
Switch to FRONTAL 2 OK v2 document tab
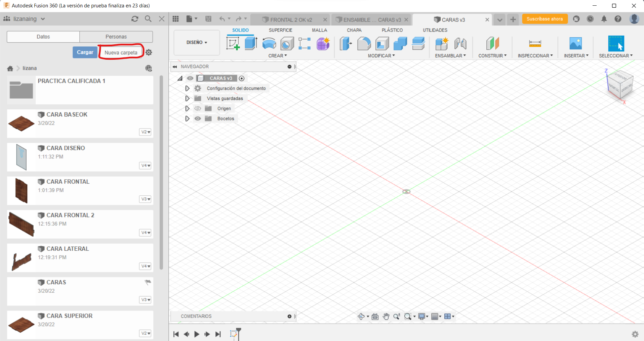290,20
